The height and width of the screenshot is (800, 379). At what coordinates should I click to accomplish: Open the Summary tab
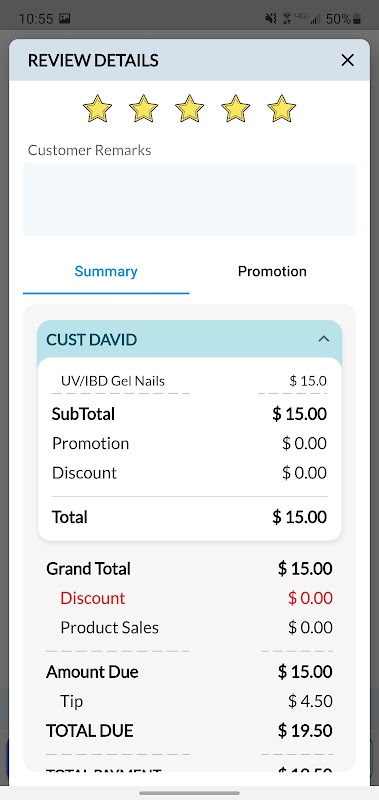click(x=106, y=271)
